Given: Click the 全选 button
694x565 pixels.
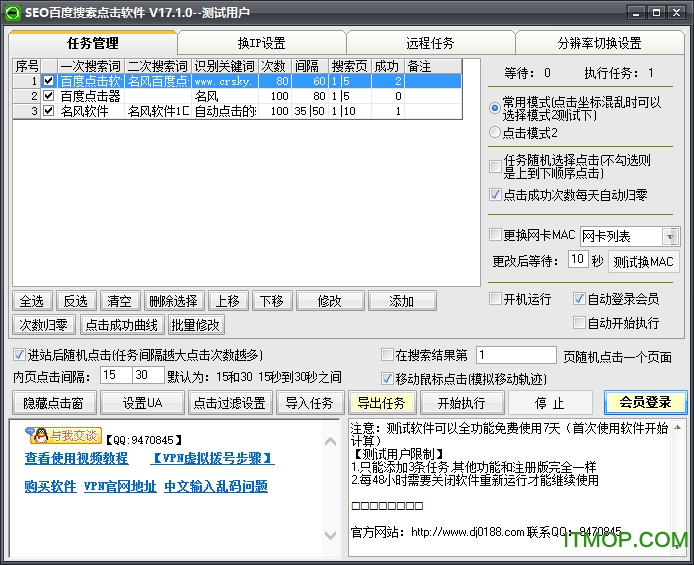Looking at the screenshot, I should coord(32,301).
